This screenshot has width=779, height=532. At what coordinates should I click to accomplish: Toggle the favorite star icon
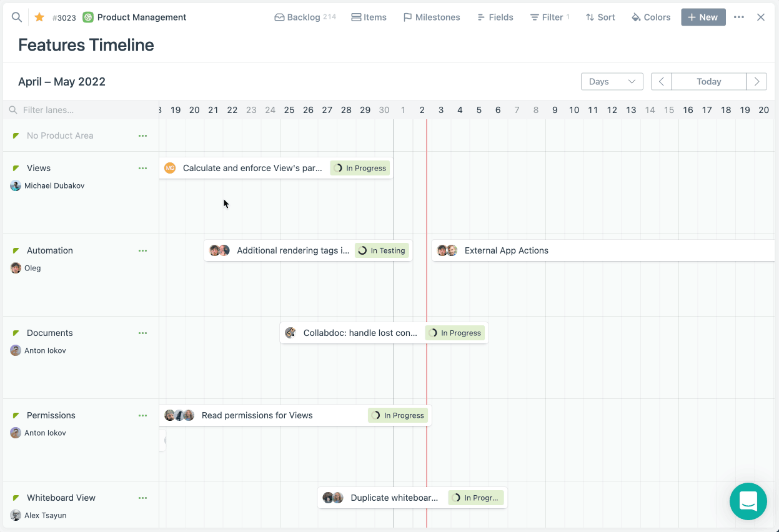39,17
